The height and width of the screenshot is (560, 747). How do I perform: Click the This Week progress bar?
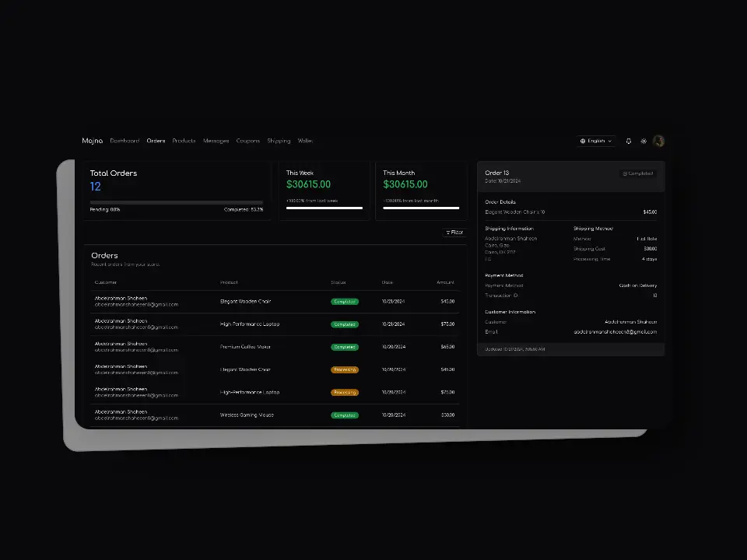coord(324,208)
